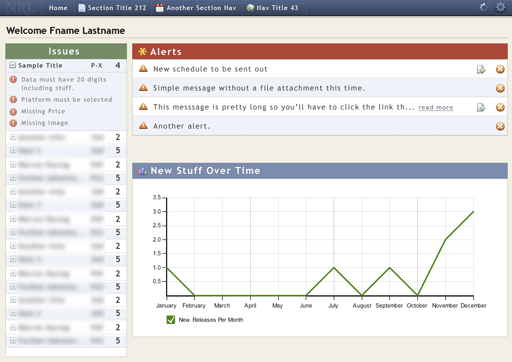Click the 'read more' link
Screen dimensions: 512x362
pos(436,107)
